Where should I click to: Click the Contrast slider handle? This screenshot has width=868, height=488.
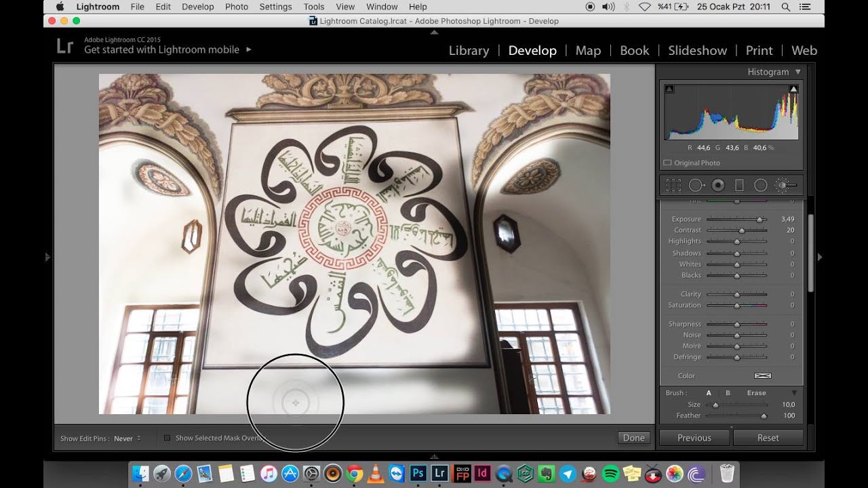pyautogui.click(x=742, y=230)
